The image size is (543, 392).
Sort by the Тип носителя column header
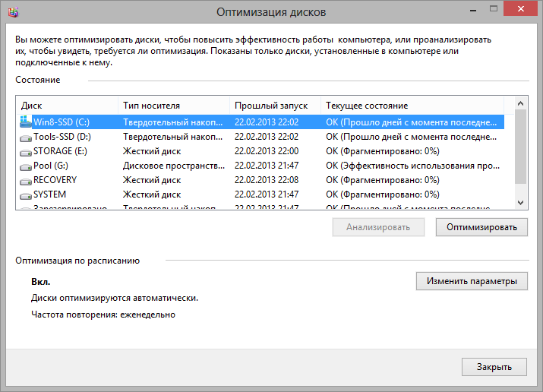(x=174, y=106)
